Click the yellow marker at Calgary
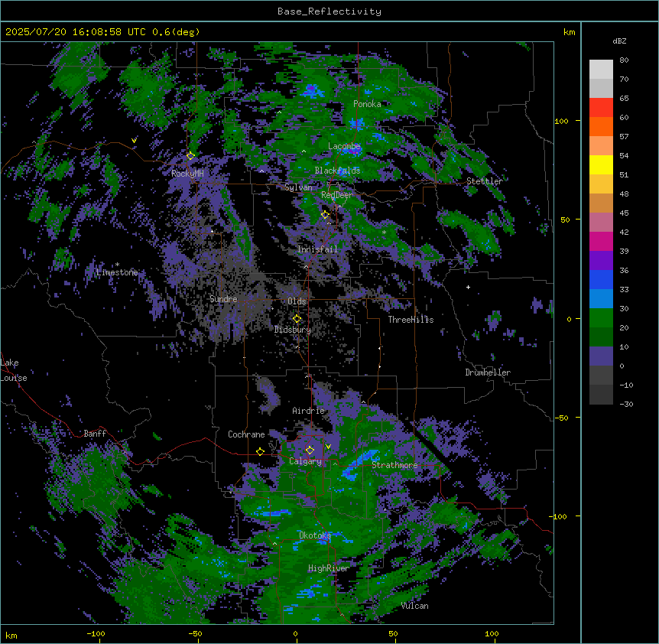Viewport: 659px width, 644px height. tap(310, 450)
